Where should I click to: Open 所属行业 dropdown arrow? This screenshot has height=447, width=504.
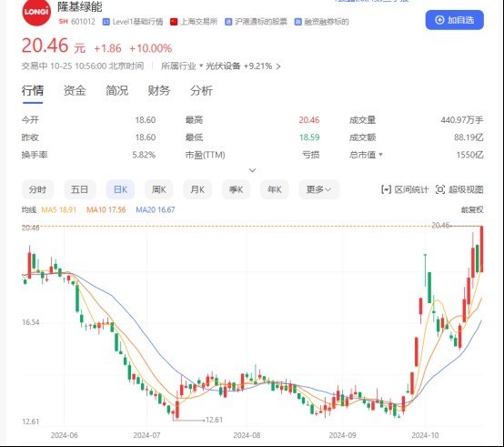(201, 66)
